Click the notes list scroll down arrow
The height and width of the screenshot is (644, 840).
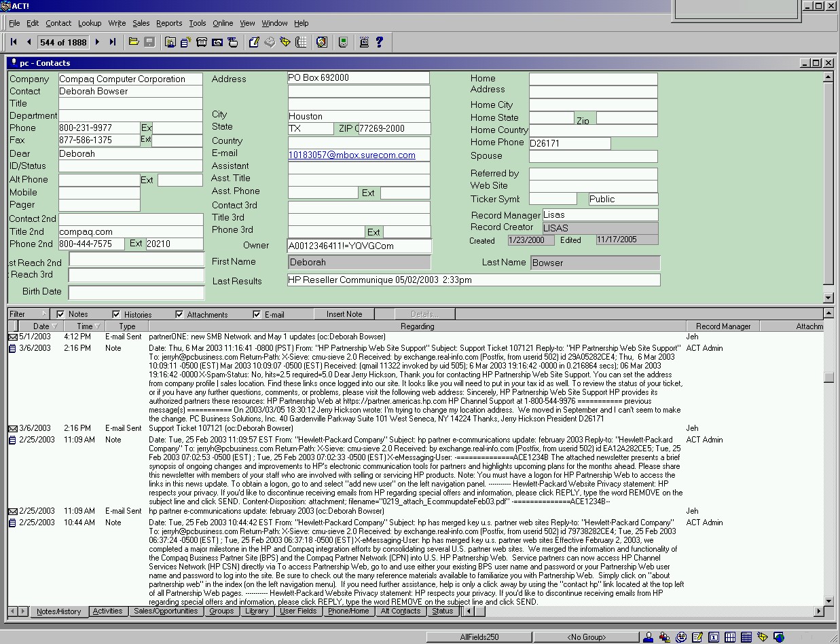coord(828,601)
